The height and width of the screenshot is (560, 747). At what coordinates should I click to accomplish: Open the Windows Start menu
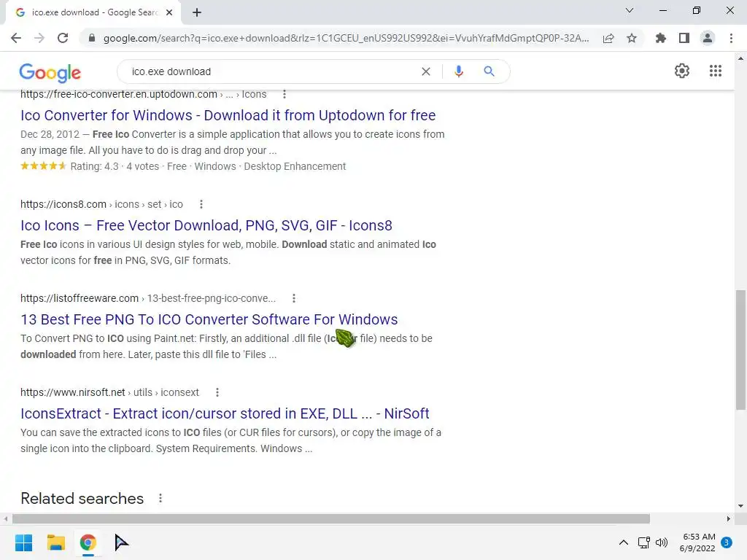point(23,542)
